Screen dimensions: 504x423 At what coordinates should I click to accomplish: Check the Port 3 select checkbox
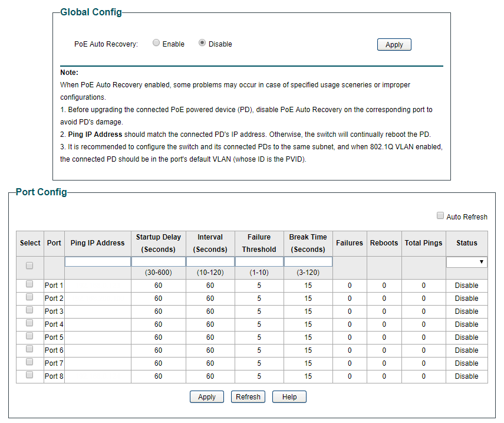tap(29, 310)
